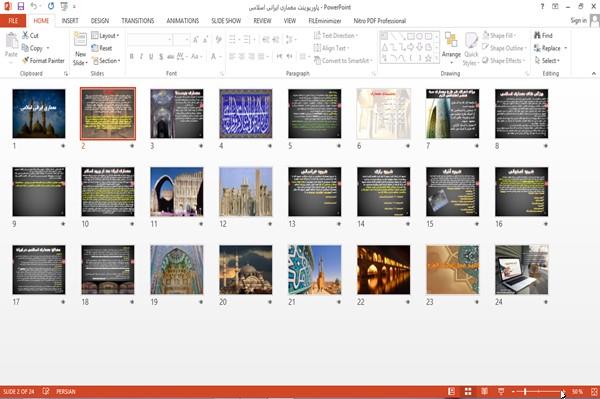Toggle Bold formatting

(x=132, y=57)
